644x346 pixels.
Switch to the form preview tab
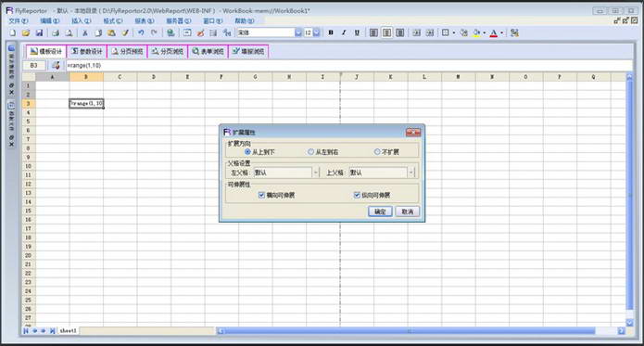click(x=208, y=51)
